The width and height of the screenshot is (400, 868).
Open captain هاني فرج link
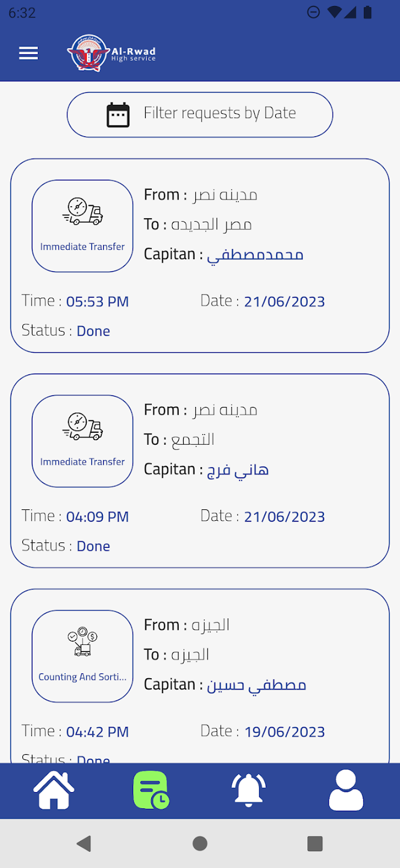pyautogui.click(x=238, y=470)
